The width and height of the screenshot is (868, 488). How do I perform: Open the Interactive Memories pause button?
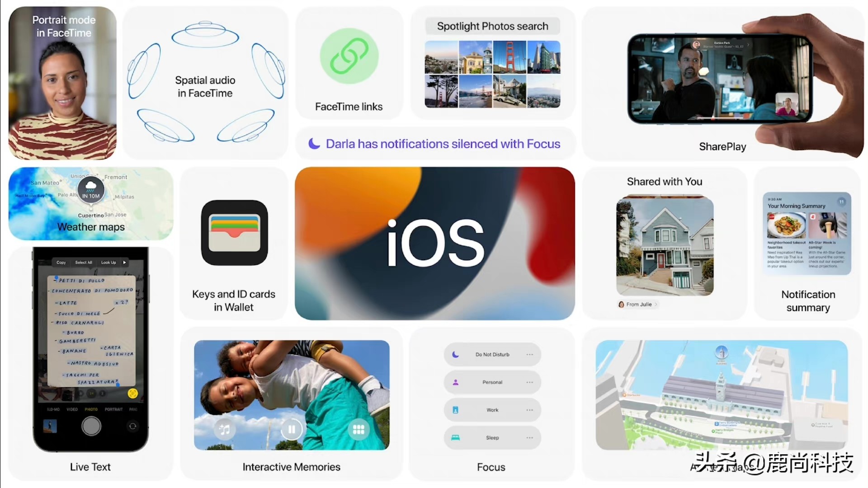tap(292, 429)
